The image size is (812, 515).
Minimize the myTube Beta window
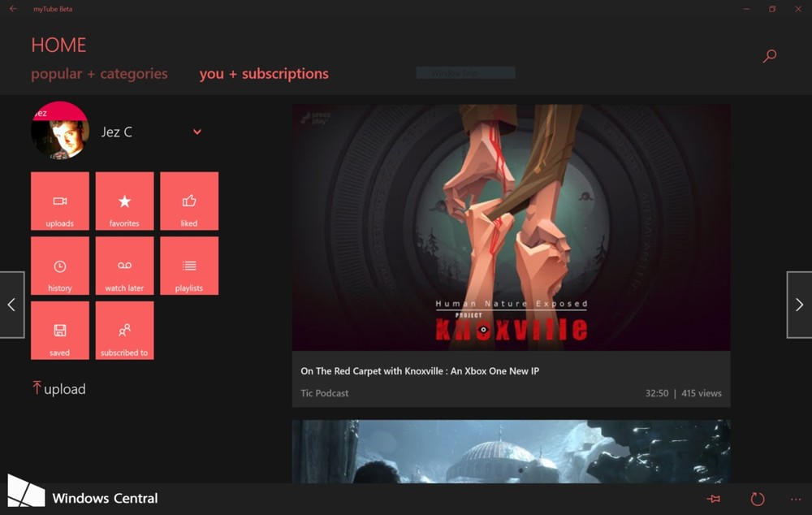point(746,9)
